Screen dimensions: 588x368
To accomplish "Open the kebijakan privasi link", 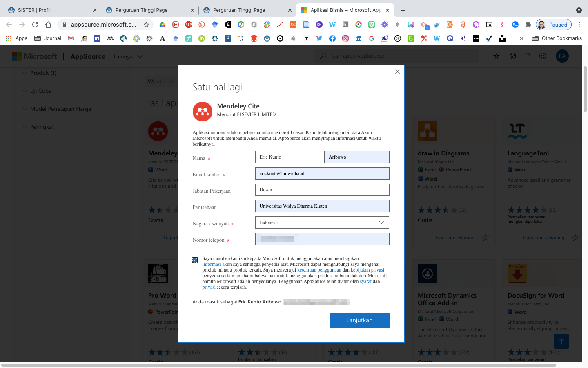I will pos(367,270).
